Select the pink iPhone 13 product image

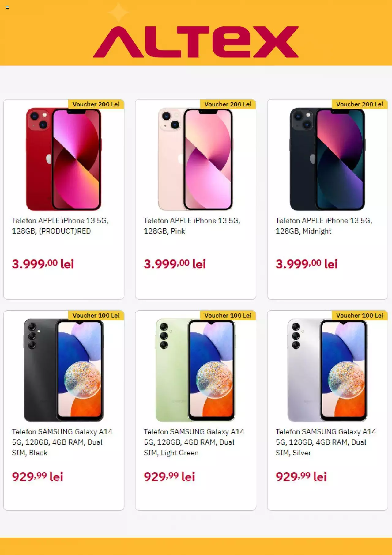point(195,159)
